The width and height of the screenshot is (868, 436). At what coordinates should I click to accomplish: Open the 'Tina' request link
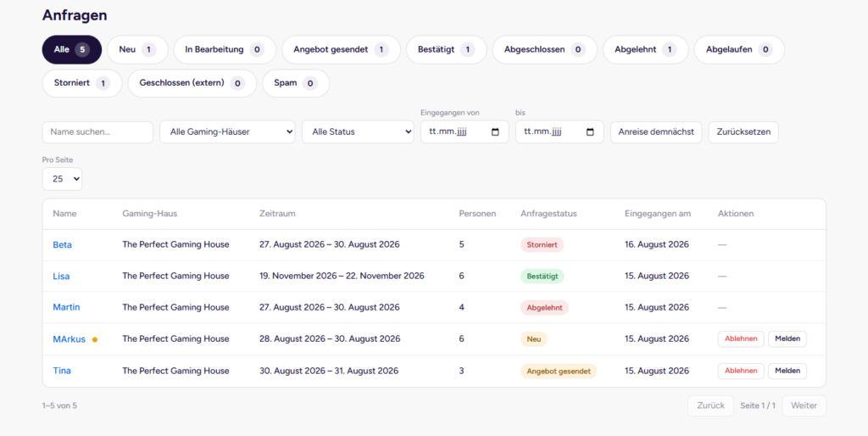pos(62,371)
